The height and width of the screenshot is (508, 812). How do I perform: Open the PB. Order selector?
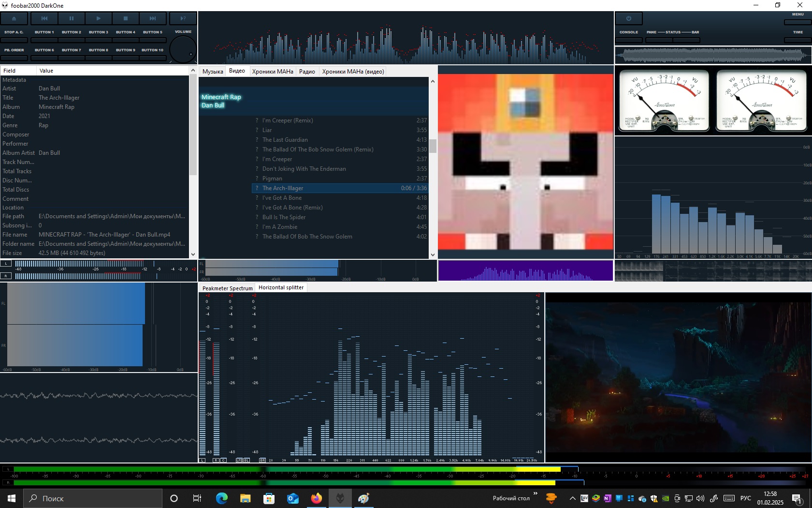pyautogui.click(x=14, y=58)
